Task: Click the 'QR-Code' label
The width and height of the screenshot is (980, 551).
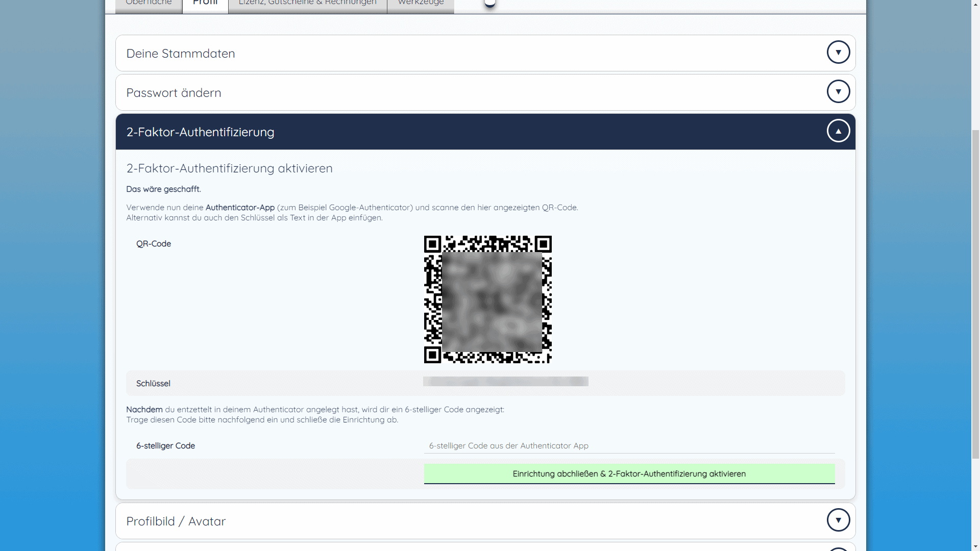Action: 154,244
